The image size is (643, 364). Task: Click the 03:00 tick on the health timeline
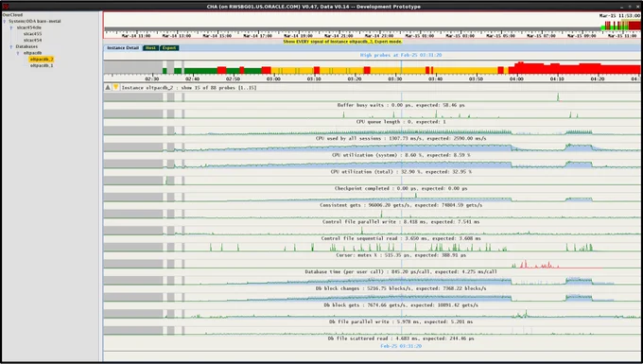[x=273, y=78]
